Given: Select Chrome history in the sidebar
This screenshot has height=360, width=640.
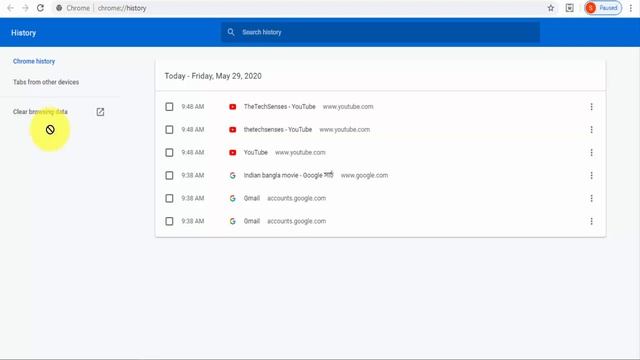Looking at the screenshot, I should [34, 61].
